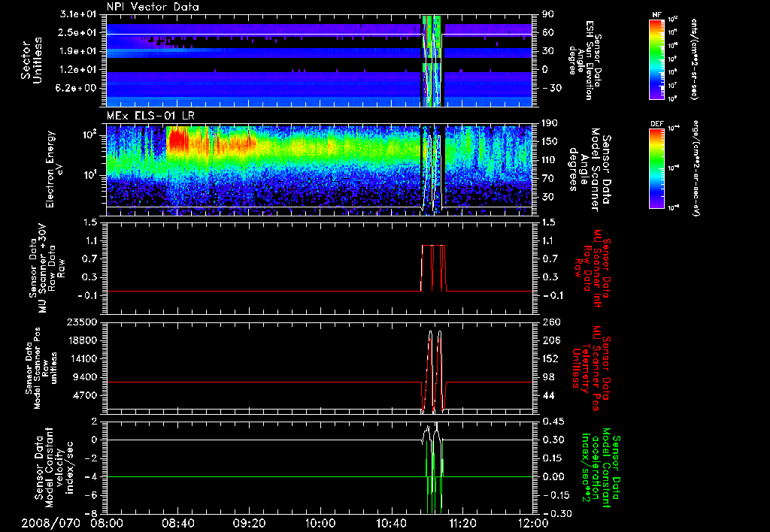Click the "23500" tick label

coord(83,322)
